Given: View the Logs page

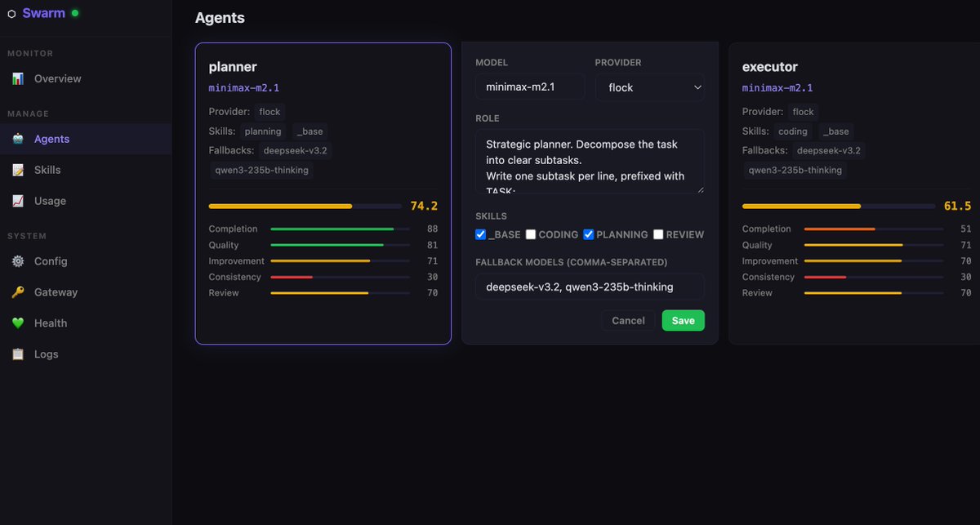Looking at the screenshot, I should (86, 354).
